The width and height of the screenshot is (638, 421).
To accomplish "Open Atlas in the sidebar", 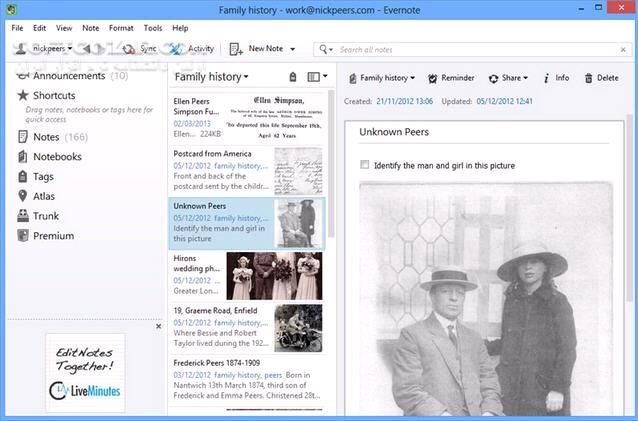I will 45,196.
